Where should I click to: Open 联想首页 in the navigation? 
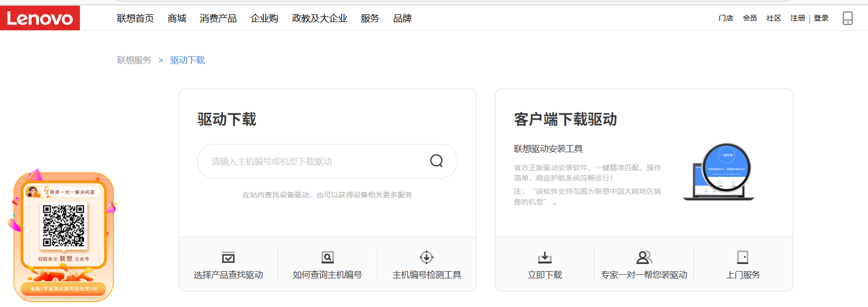coord(135,18)
